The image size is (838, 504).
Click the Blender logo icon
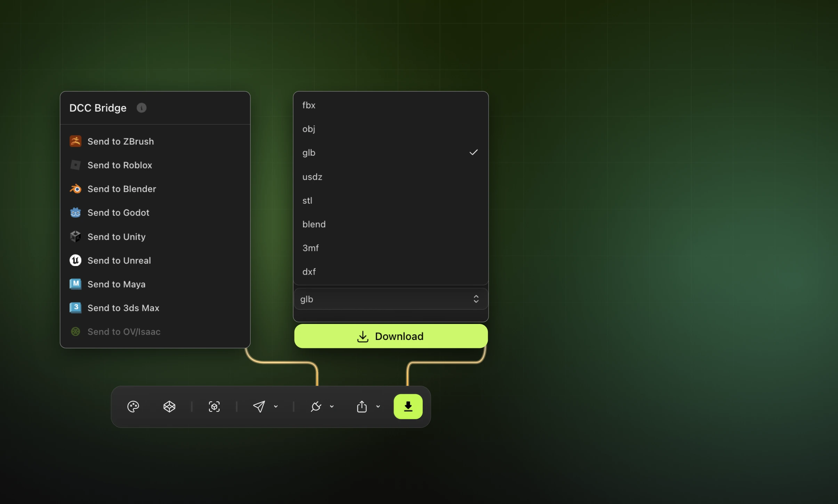coord(75,189)
